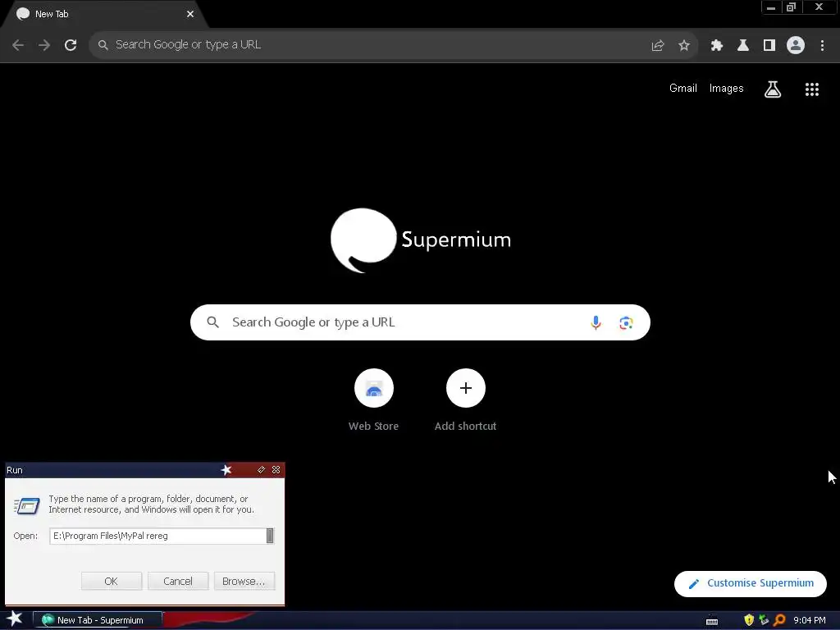Select the New Tab - Supermium taskbar button
The height and width of the screenshot is (630, 840).
pos(98,620)
